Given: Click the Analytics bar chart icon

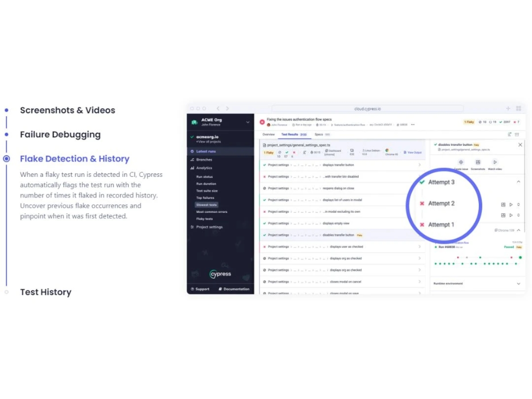Looking at the screenshot, I should coord(192,168).
